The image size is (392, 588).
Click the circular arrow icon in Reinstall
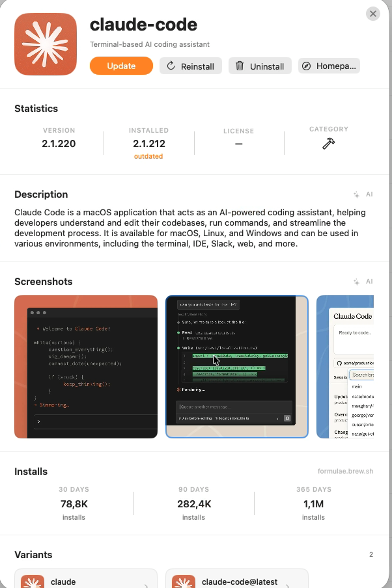tap(171, 66)
